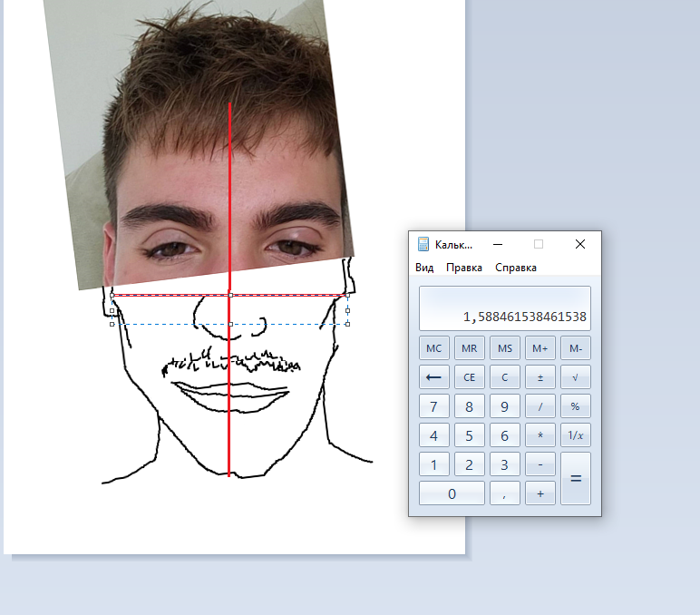Click the digit 9 key

tap(505, 406)
